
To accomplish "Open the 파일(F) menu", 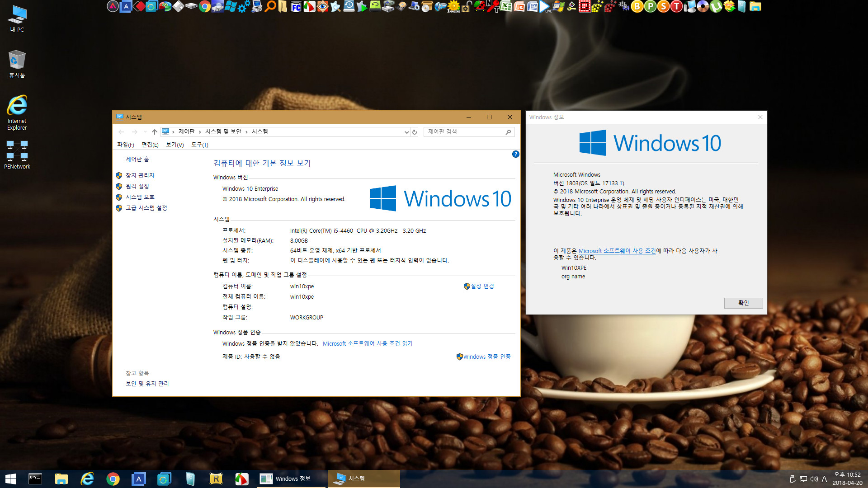I will point(125,145).
